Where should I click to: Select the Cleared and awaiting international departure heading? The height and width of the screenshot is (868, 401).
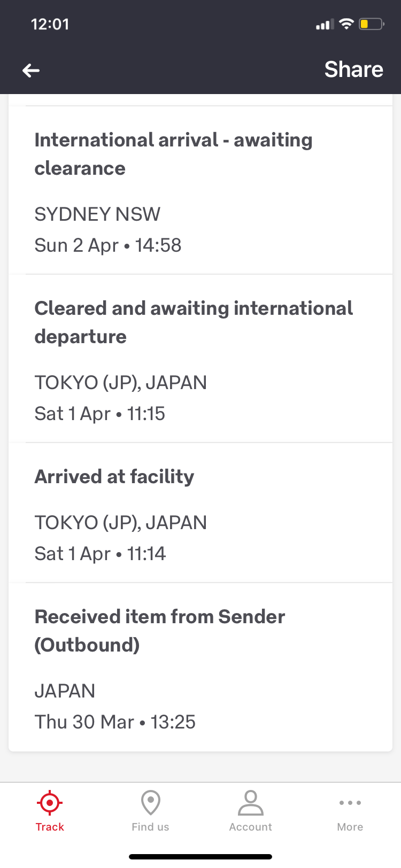(x=194, y=322)
